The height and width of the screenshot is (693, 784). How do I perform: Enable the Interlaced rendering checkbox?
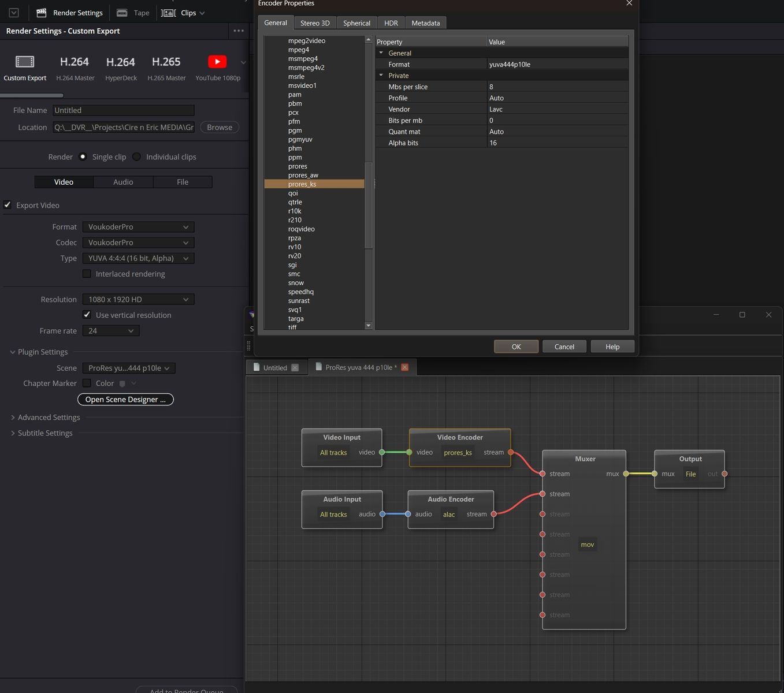[x=87, y=274]
